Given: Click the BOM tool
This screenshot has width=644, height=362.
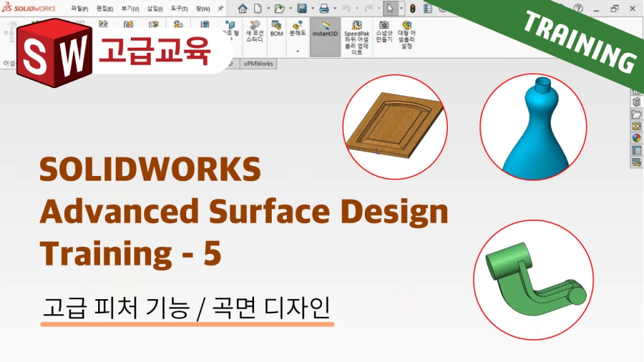Looking at the screenshot, I should pyautogui.click(x=277, y=29).
